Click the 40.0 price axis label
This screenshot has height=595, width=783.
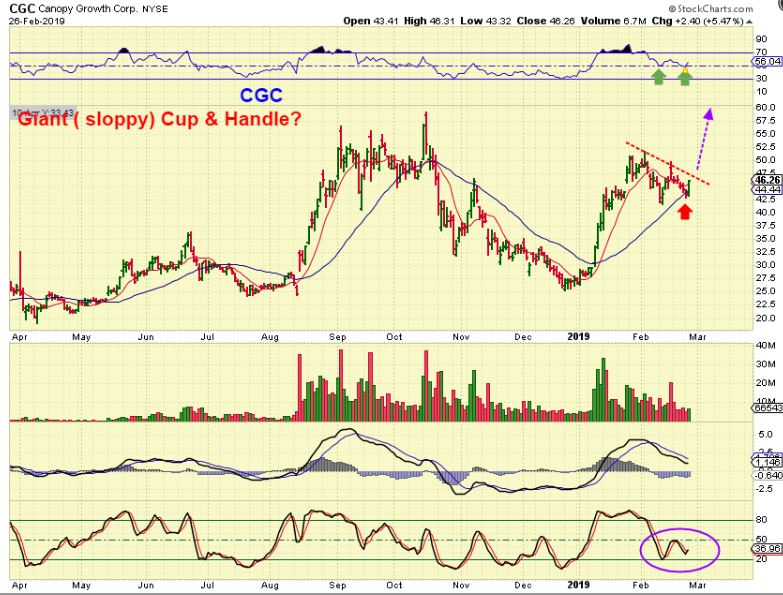pos(765,213)
